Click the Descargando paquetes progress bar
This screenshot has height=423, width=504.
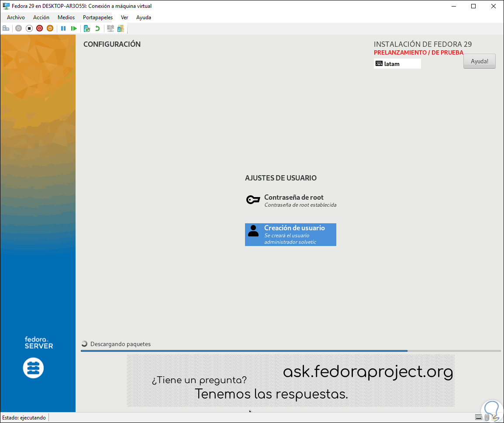pos(290,350)
